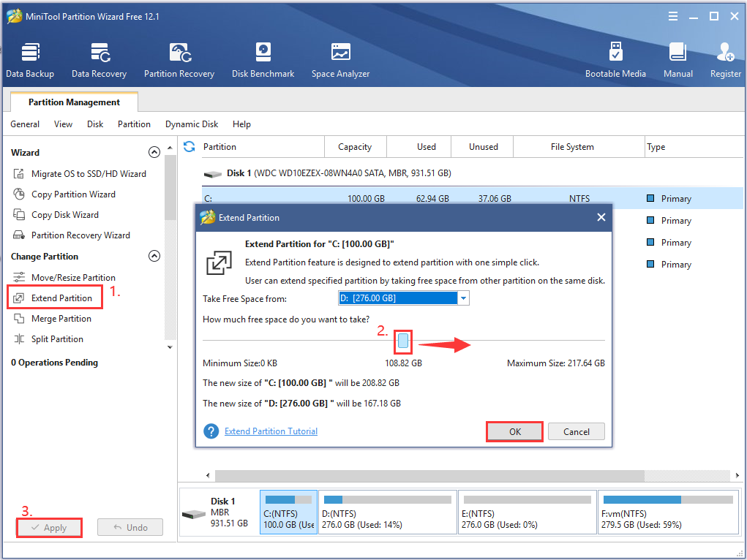
Task: Confirm with the OK button
Action: pos(514,431)
